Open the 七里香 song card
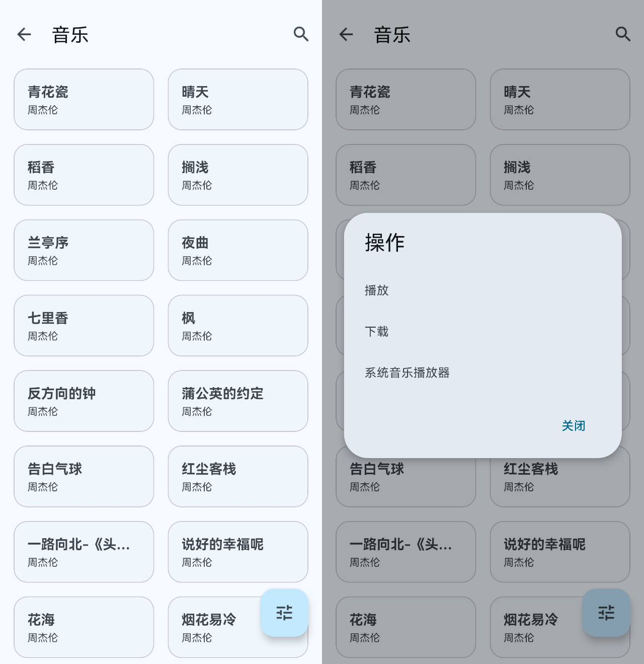 pyautogui.click(x=84, y=326)
